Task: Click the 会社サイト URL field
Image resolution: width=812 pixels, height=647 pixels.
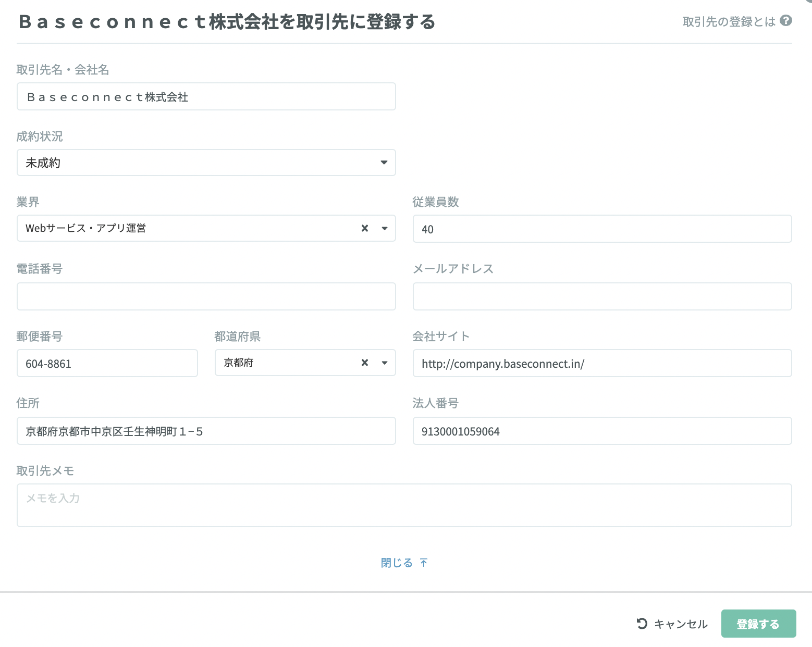Action: coord(602,363)
